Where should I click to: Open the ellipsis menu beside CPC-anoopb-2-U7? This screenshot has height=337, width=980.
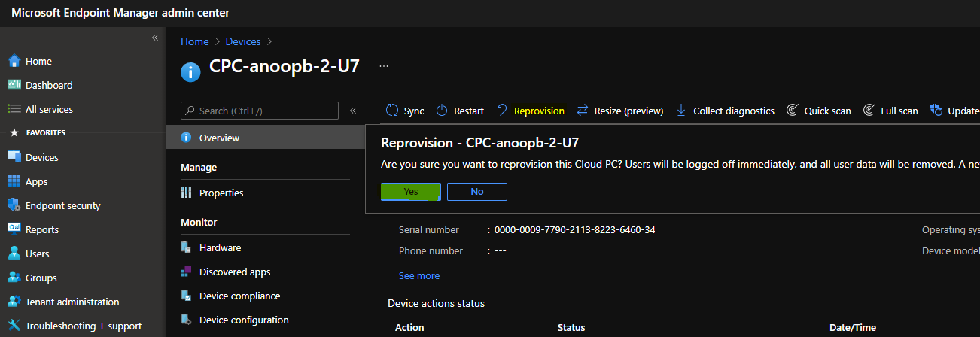(x=384, y=66)
